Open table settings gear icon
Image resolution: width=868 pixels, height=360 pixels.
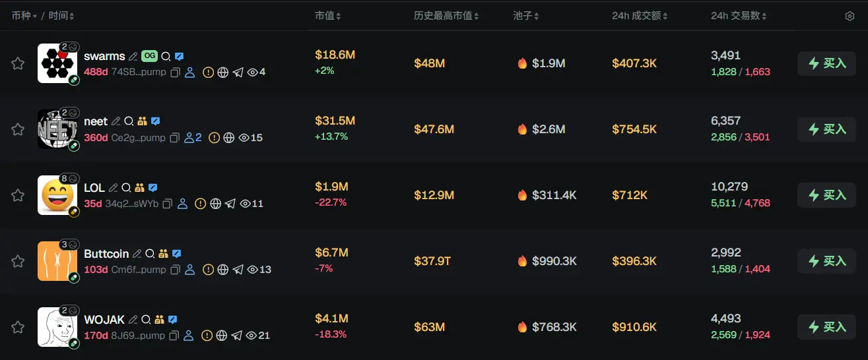pyautogui.click(x=850, y=16)
